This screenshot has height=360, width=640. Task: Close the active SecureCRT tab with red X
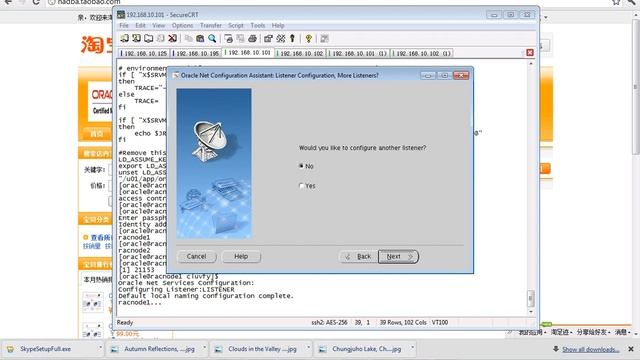[x=530, y=53]
